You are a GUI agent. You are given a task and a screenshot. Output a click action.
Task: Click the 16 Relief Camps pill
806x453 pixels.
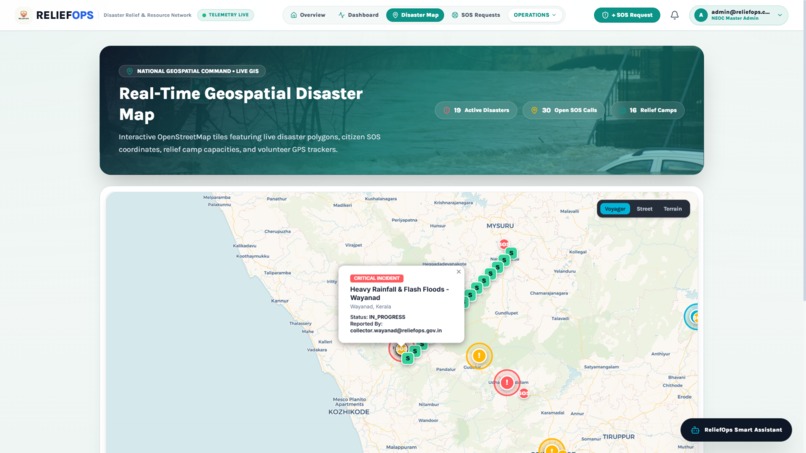pos(648,110)
